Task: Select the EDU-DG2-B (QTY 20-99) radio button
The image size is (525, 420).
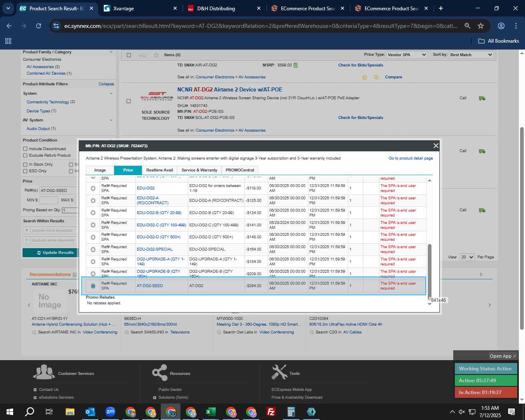Action: [x=93, y=213]
